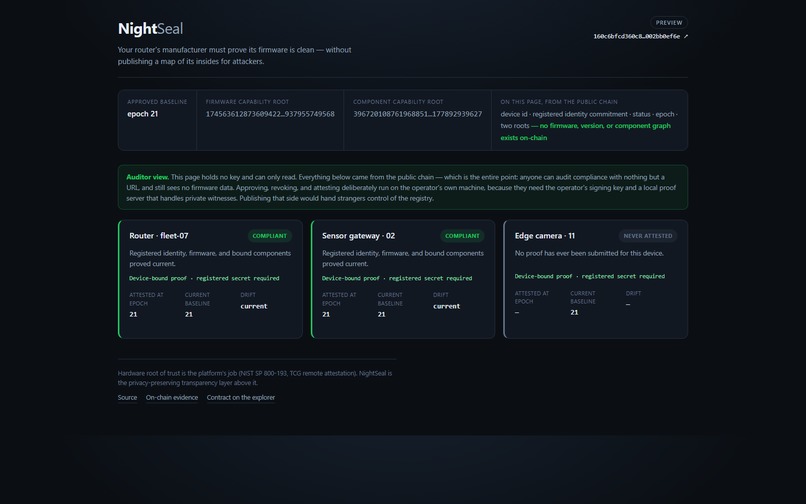This screenshot has height=504, width=806.
Task: Click the COMPONENT CAPABILITY ROOT label
Action: coord(398,102)
